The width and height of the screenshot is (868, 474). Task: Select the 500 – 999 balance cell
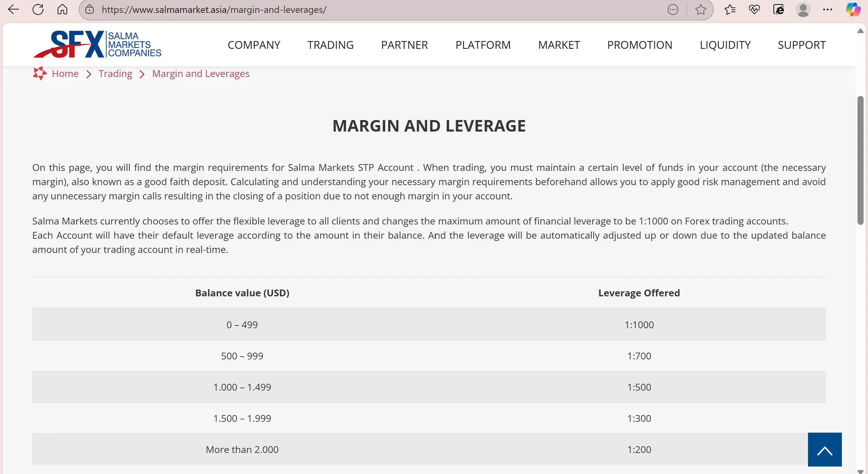[242, 356]
